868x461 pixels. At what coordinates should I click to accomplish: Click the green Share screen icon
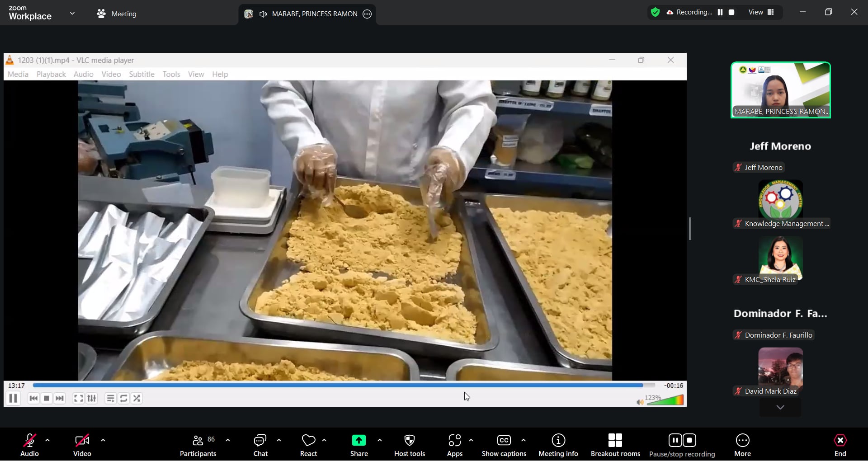tap(359, 440)
